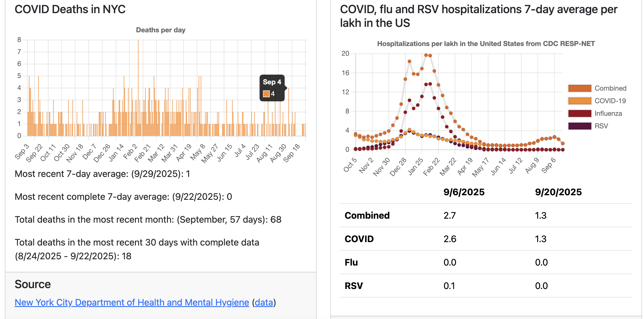This screenshot has height=319, width=644.
Task: Open the NYC Department of Health link
Action: (132, 302)
